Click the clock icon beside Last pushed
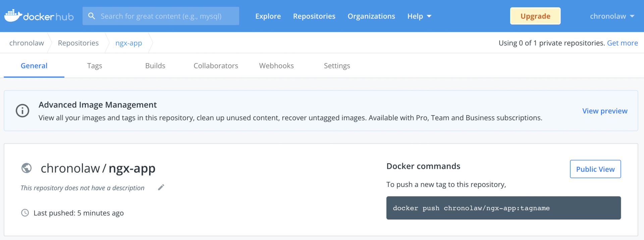The width and height of the screenshot is (644, 240). (x=25, y=213)
